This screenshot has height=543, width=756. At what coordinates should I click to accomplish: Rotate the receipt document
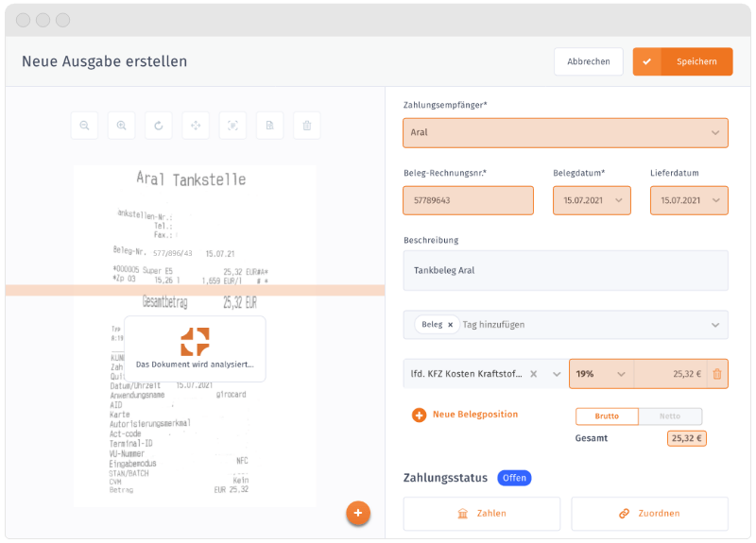[x=159, y=126]
